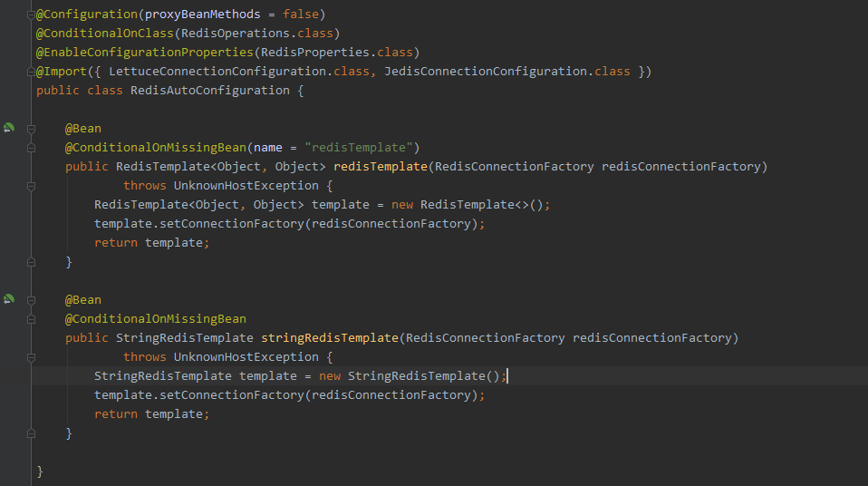Click class name RedisAutoConfiguration

[210, 91]
